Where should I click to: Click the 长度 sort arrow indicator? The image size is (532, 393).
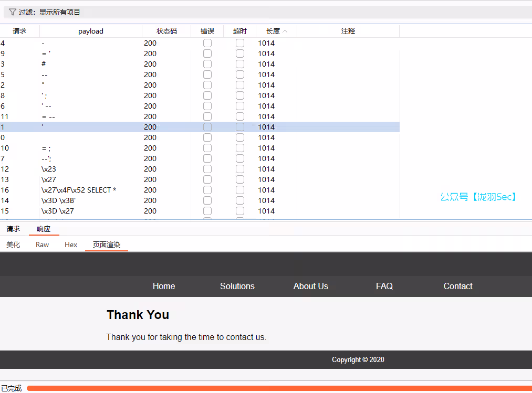pos(285,31)
